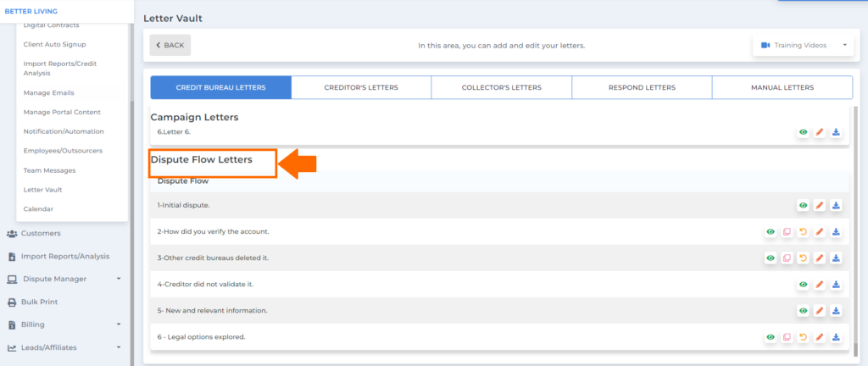Revert 'Other credit bureaus deleted it' letter
The width and height of the screenshot is (868, 366).
804,258
